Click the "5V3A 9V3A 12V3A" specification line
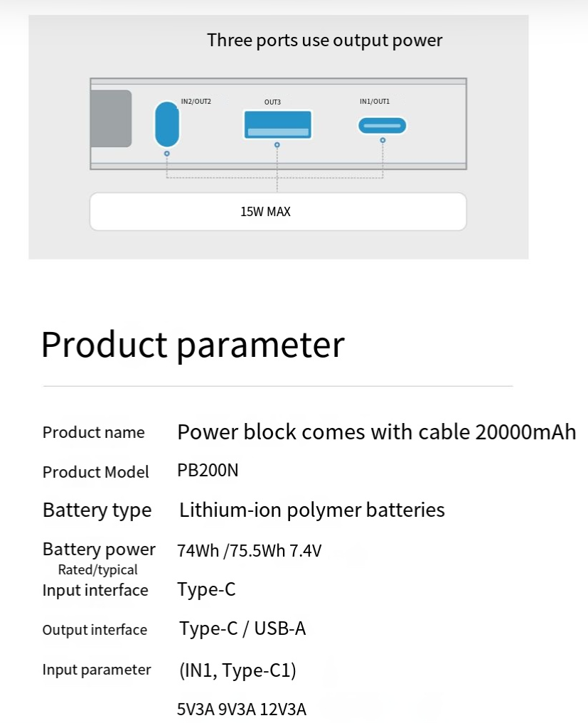Viewport: 588px width, 723px height. (242, 709)
